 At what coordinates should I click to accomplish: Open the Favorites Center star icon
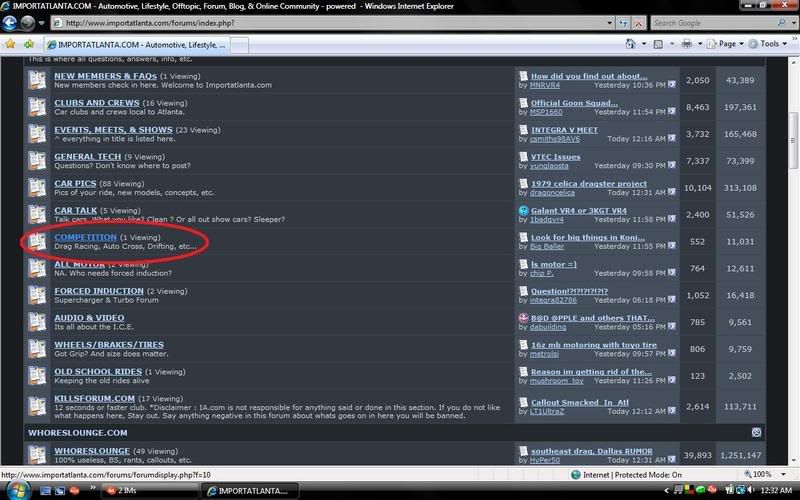(x=10, y=44)
